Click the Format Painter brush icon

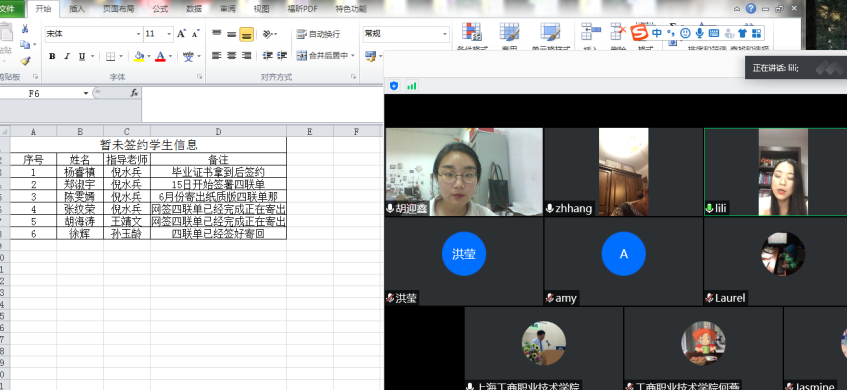[x=25, y=60]
